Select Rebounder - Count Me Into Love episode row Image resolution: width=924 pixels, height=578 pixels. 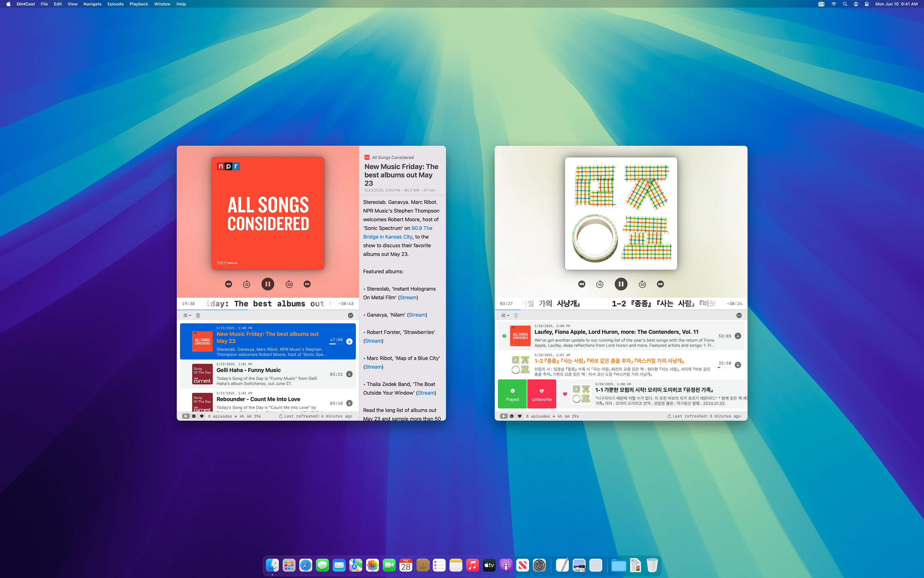click(268, 401)
